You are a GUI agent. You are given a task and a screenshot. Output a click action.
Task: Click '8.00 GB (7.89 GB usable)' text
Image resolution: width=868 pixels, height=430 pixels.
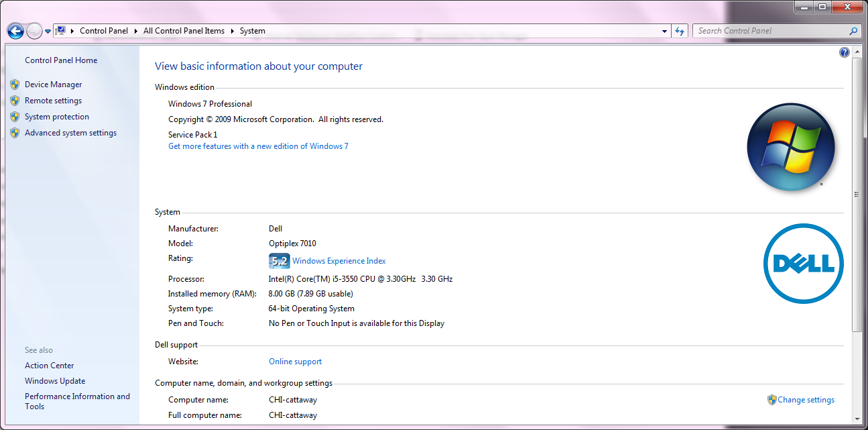(x=311, y=294)
